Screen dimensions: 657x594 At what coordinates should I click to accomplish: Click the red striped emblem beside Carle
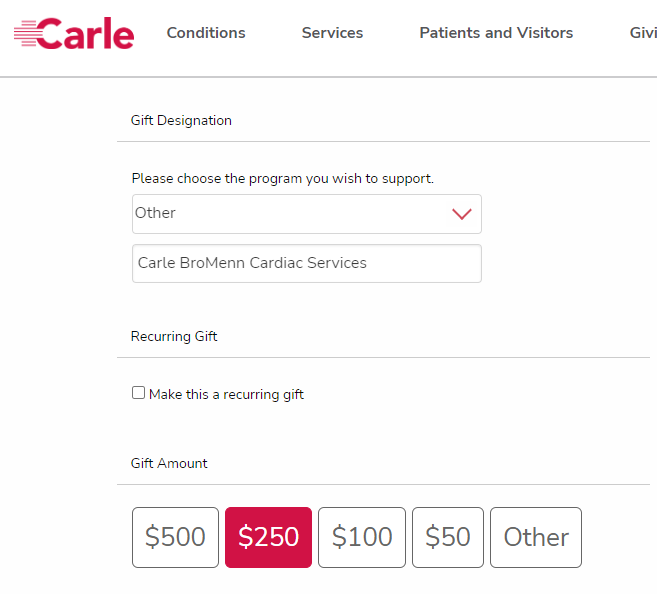click(x=27, y=34)
